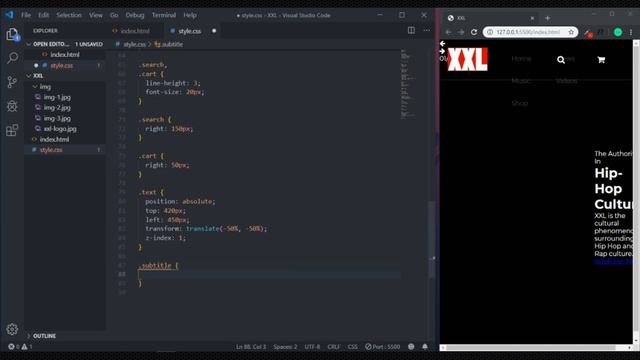Click XXL logo on webpage
Viewport: 640px width, 360px height.
(467, 59)
